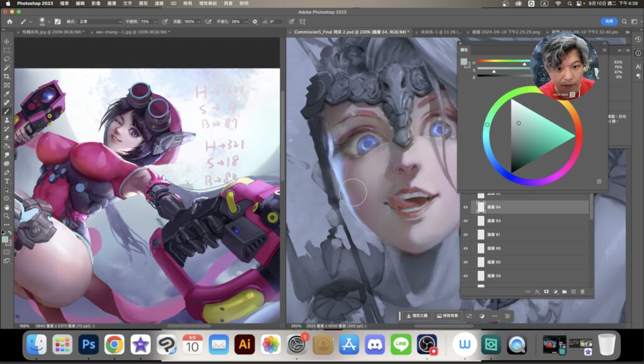Select the Clone Stamp tool
Image resolution: width=644 pixels, height=364 pixels.
[7, 120]
